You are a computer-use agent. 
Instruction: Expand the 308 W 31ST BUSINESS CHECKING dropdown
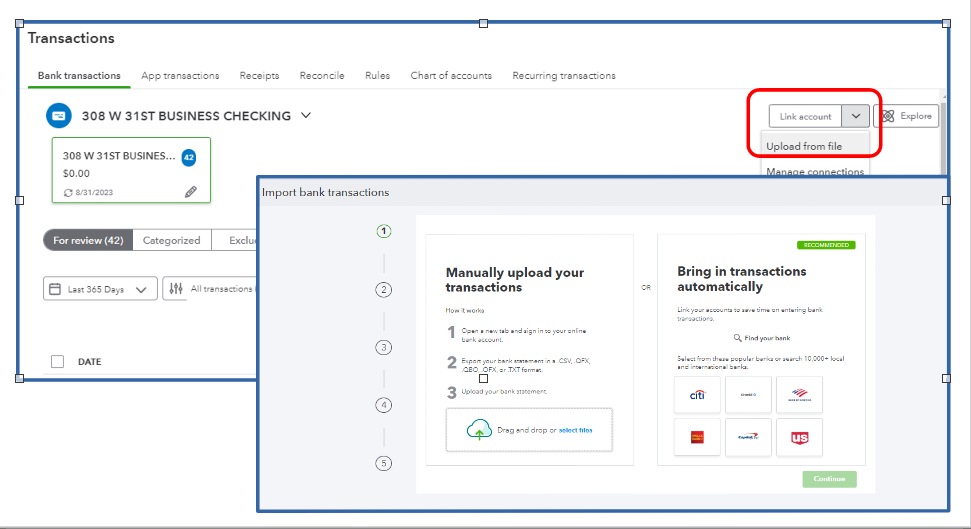306,115
